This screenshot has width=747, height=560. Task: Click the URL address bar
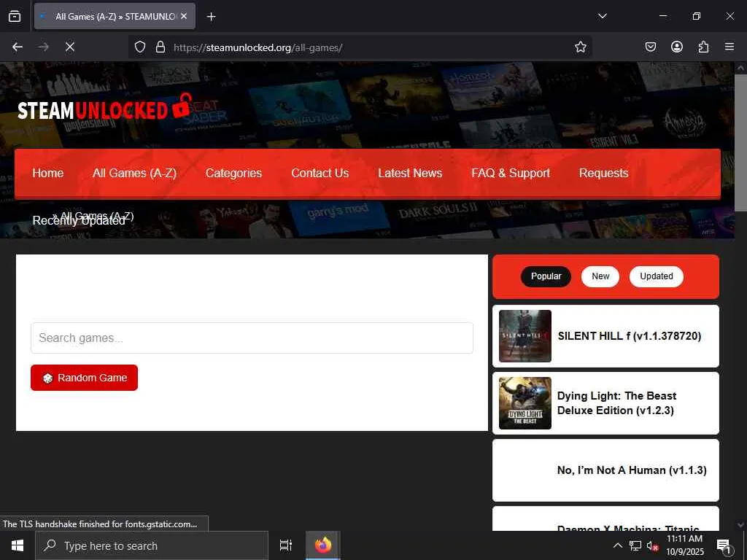tap(362, 47)
